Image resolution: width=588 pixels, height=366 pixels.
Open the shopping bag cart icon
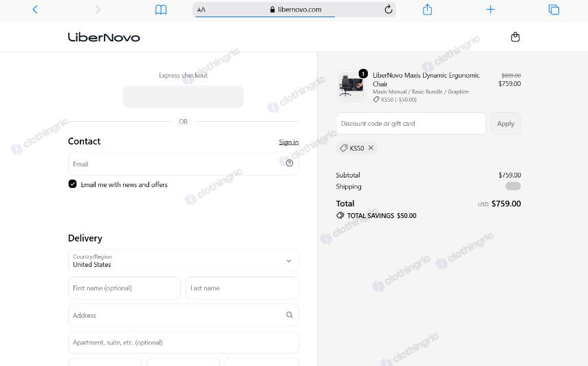pyautogui.click(x=515, y=36)
